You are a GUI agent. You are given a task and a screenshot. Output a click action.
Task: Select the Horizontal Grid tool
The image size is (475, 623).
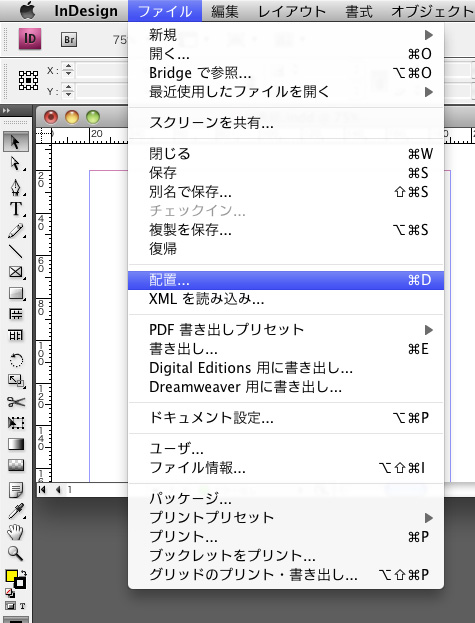(x=15, y=314)
